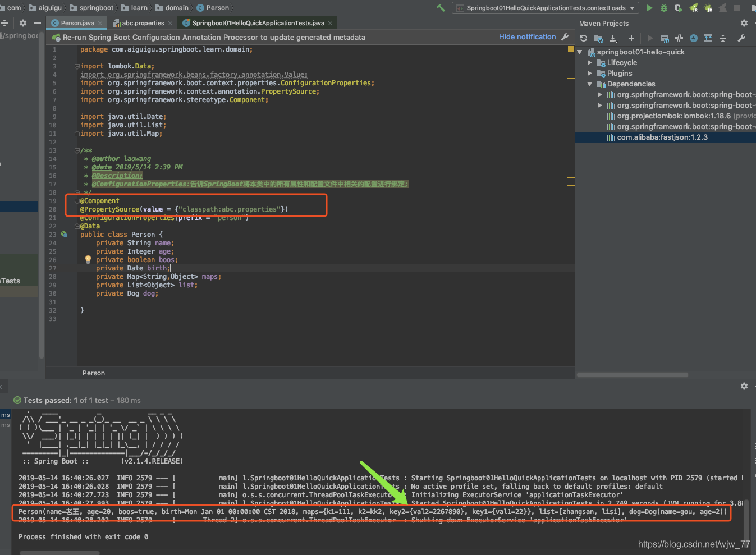Click the JRebel debug icon
Viewport: 756px width, 555px height.
click(x=708, y=8)
